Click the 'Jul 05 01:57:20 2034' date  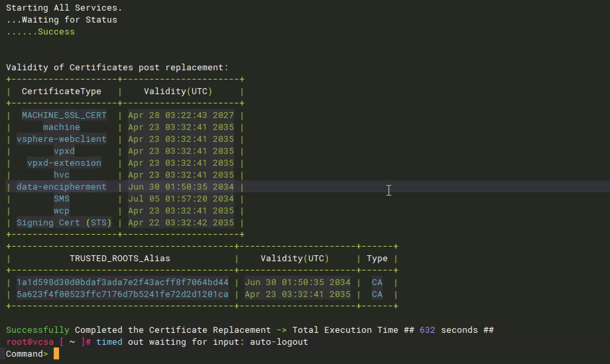181,199
